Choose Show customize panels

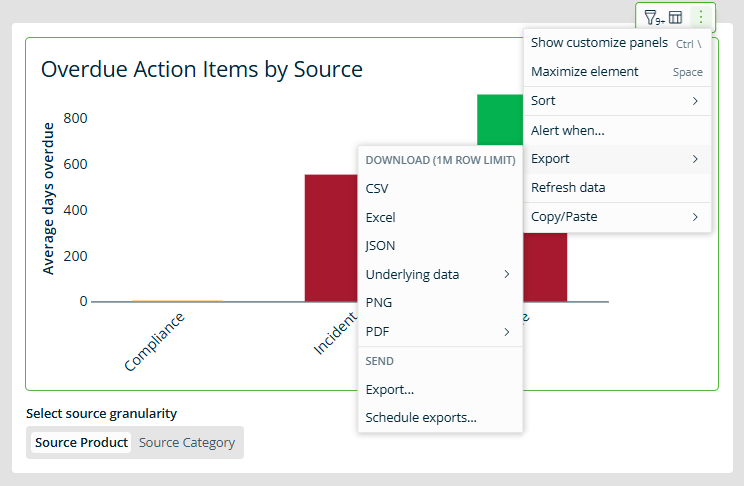(599, 43)
